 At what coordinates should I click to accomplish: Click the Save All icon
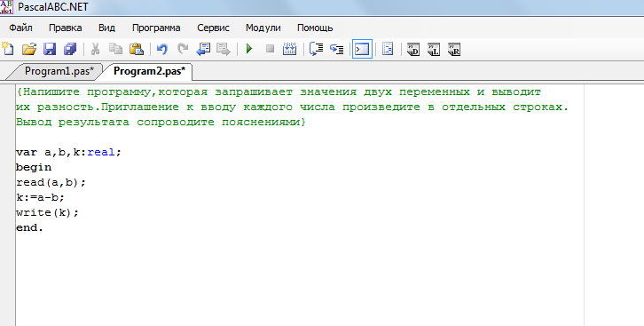[70, 49]
